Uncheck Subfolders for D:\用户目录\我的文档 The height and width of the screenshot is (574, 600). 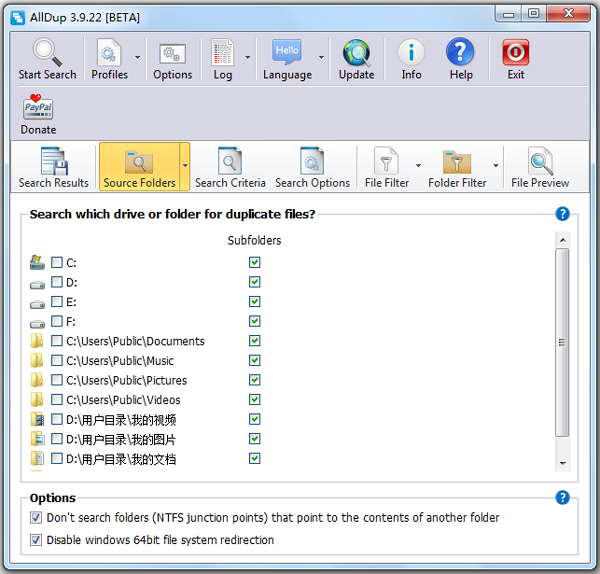(x=254, y=458)
